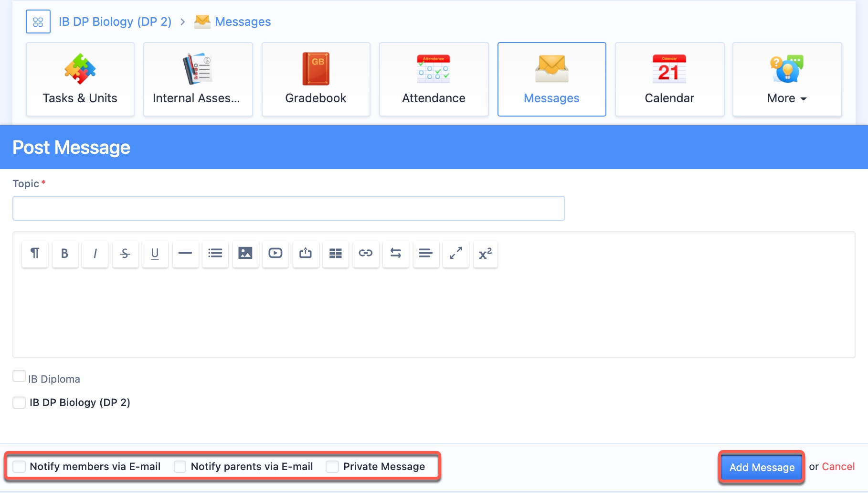868x493 pixels.
Task: Mark the message as Private Message
Action: (x=332, y=466)
